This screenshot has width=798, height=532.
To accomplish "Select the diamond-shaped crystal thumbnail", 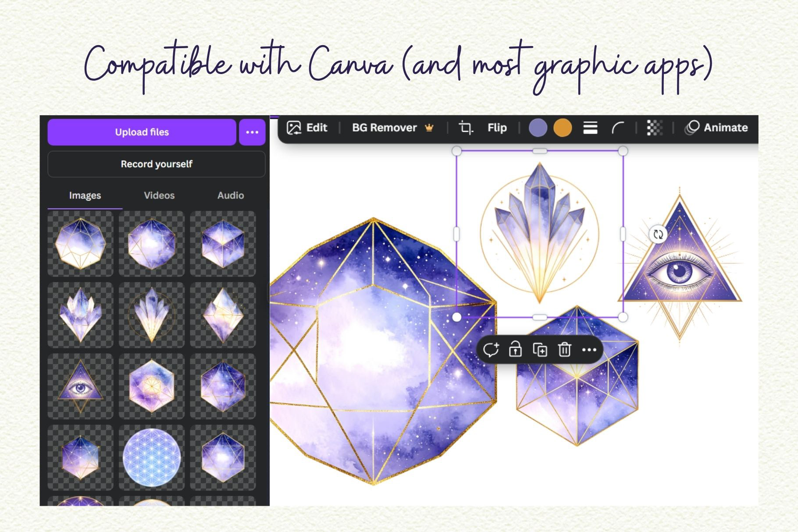I will tap(223, 315).
